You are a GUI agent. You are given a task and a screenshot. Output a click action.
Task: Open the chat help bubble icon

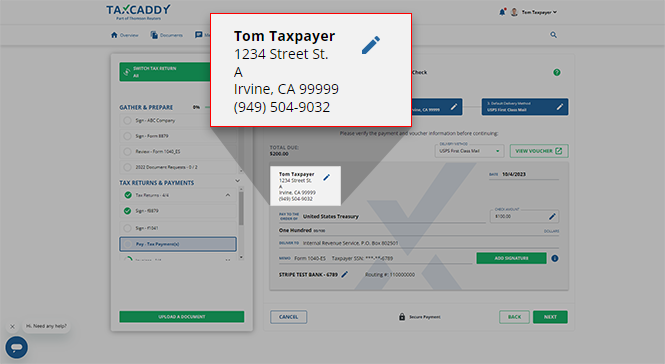click(17, 347)
